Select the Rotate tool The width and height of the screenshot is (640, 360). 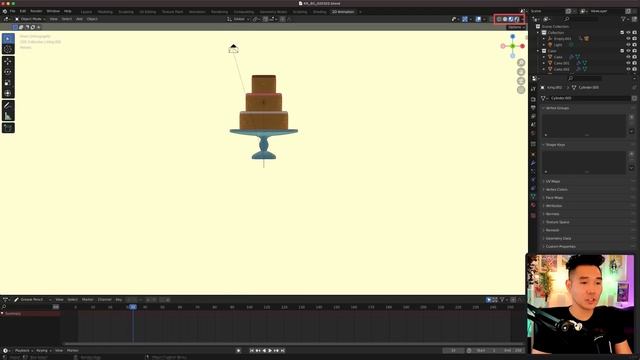tap(8, 72)
